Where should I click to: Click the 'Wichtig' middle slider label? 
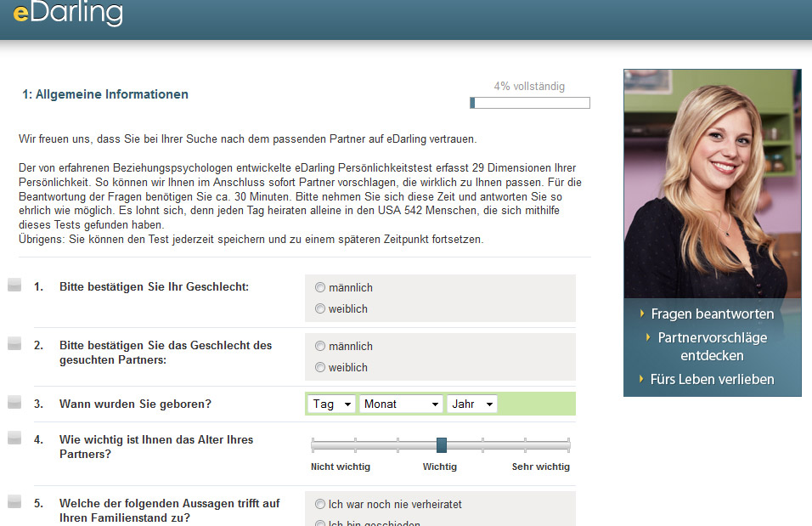pos(440,467)
